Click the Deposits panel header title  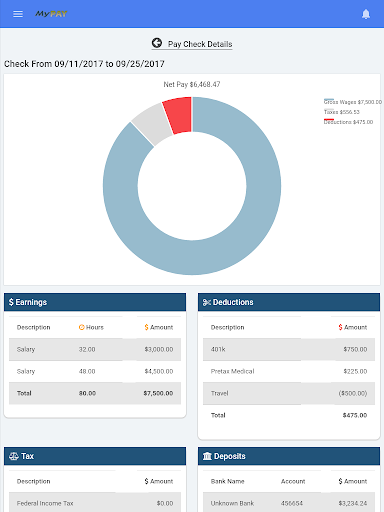(230, 456)
